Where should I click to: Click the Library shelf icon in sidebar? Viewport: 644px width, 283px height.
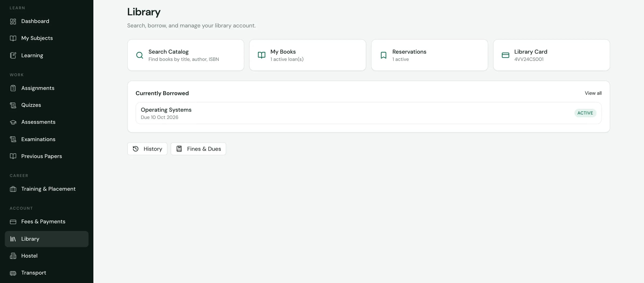13,239
